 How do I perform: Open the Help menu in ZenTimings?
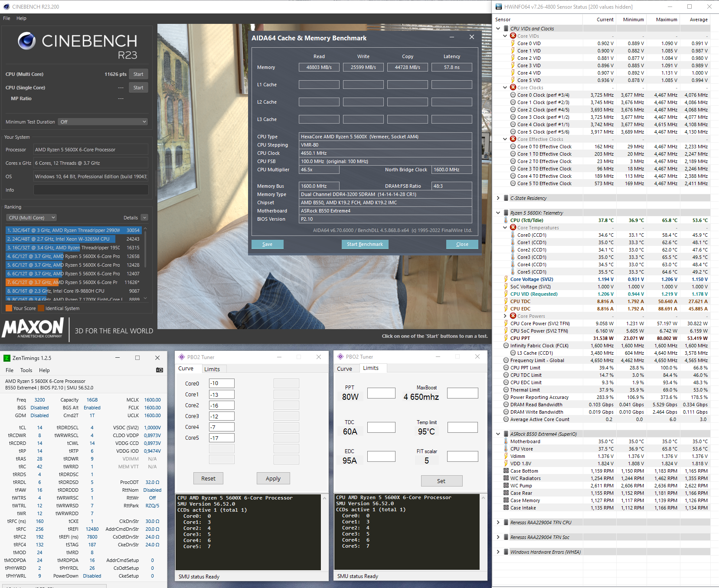coord(44,370)
